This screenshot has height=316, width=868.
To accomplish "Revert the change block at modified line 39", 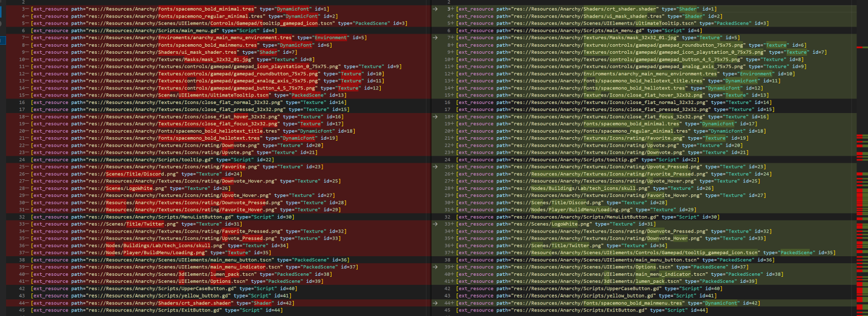I will 436,267.
